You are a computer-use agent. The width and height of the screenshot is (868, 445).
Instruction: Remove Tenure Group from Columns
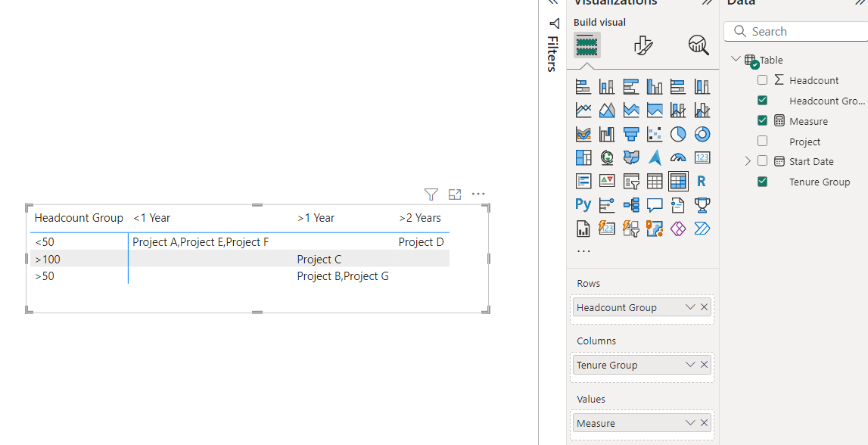click(704, 365)
